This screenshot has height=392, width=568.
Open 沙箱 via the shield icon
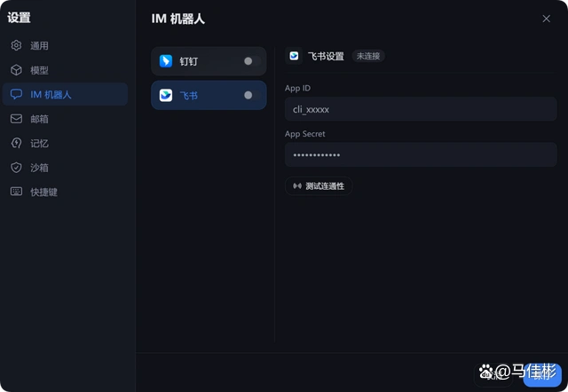coord(16,168)
